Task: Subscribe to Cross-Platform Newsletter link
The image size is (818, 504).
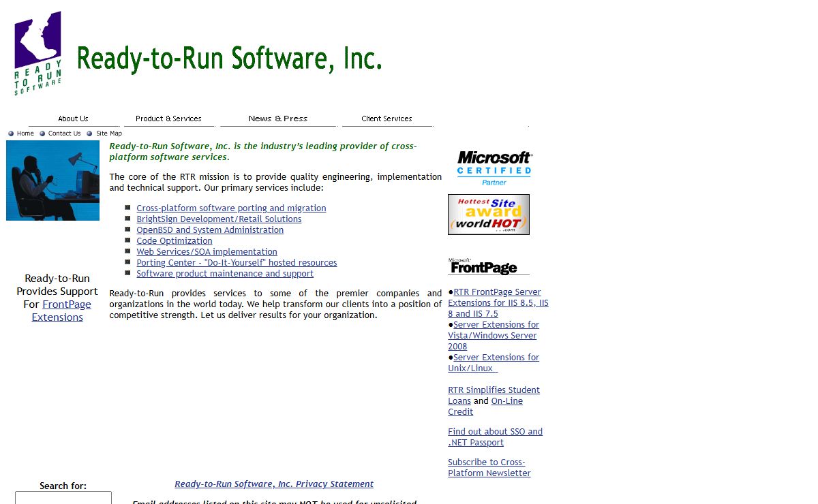Action: click(x=489, y=468)
